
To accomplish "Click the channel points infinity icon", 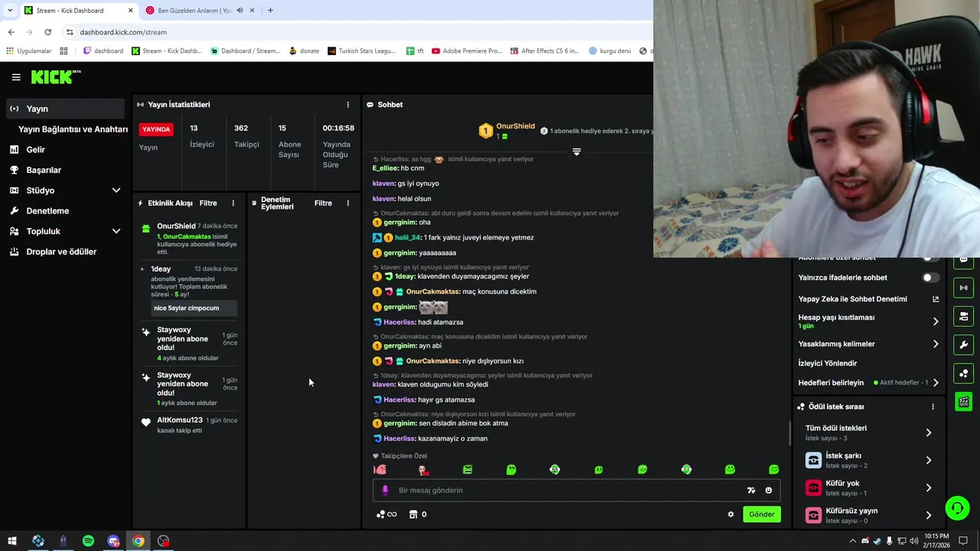I will pos(387,514).
